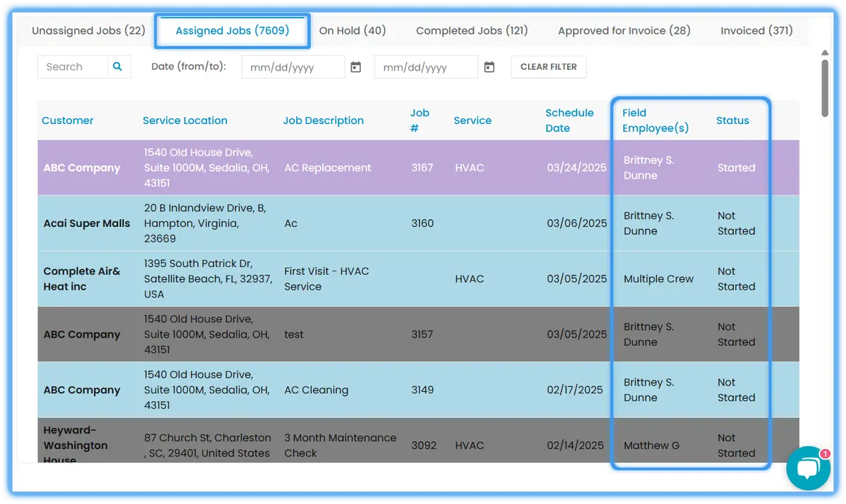Sort by Customer column header
Image resolution: width=846 pixels, height=504 pixels.
pyautogui.click(x=68, y=121)
